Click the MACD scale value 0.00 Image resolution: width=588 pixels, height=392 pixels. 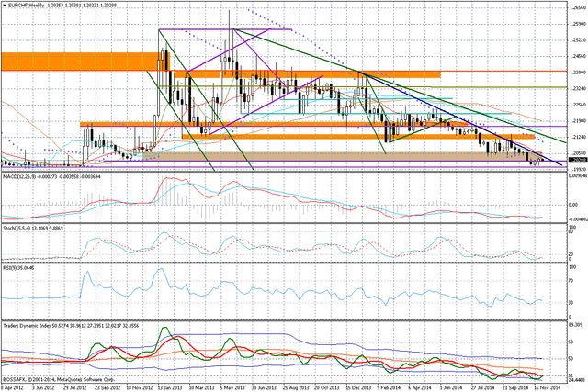point(573,205)
